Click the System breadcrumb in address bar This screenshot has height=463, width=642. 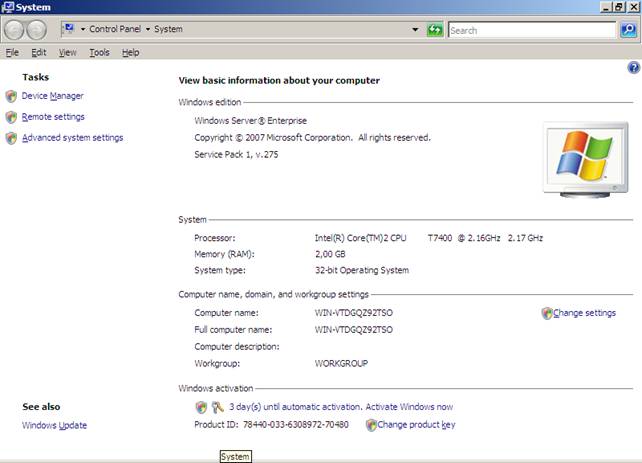(168, 29)
